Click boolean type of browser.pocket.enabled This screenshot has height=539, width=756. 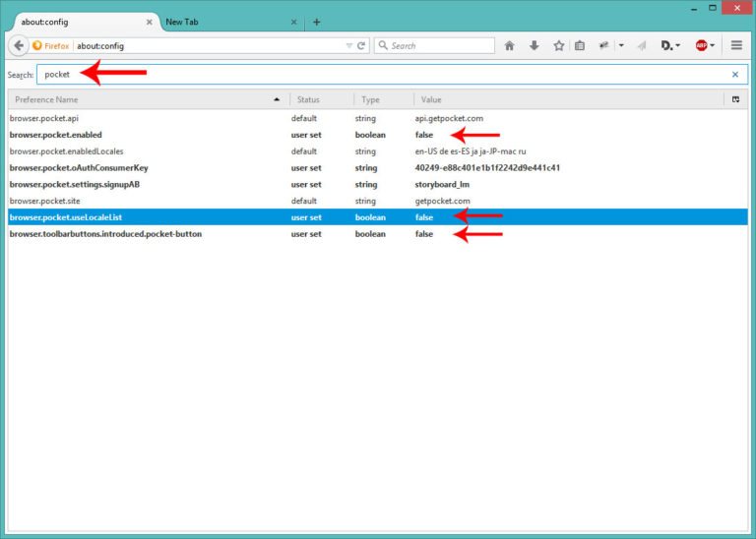[x=370, y=135]
